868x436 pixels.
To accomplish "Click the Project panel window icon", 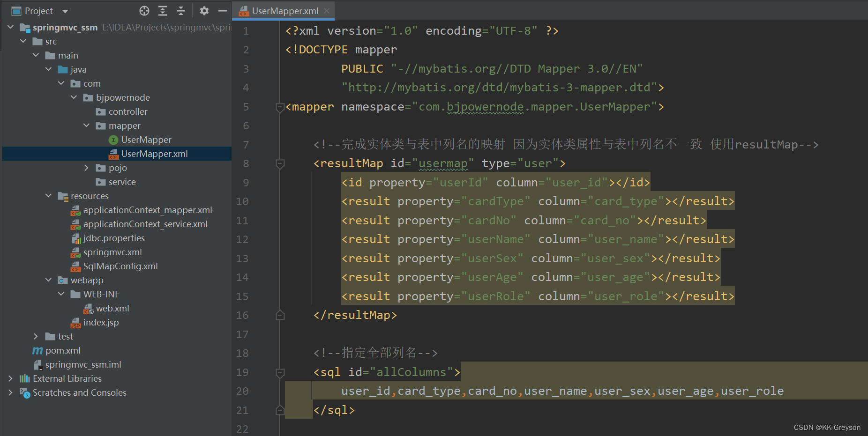I will point(16,11).
